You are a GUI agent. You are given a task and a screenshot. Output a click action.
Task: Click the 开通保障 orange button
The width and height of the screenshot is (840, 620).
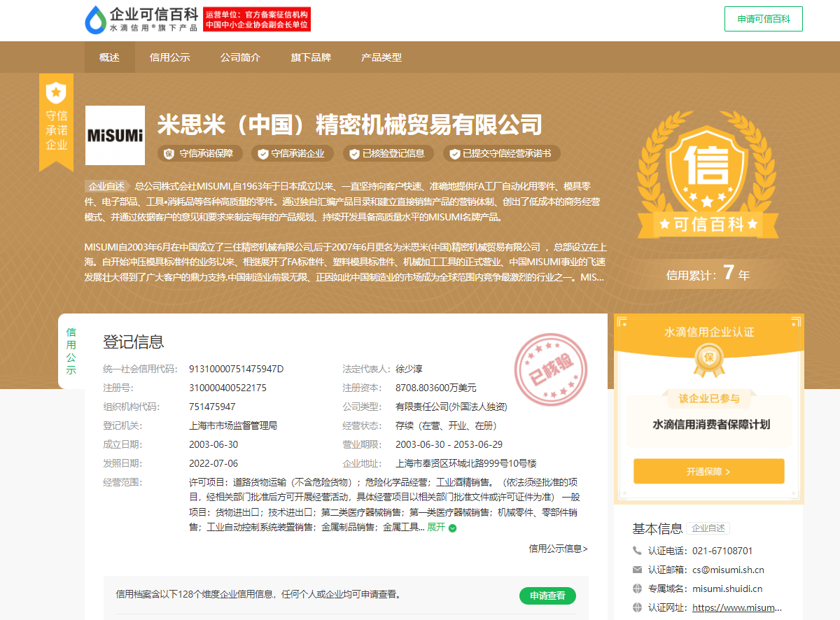coord(708,472)
